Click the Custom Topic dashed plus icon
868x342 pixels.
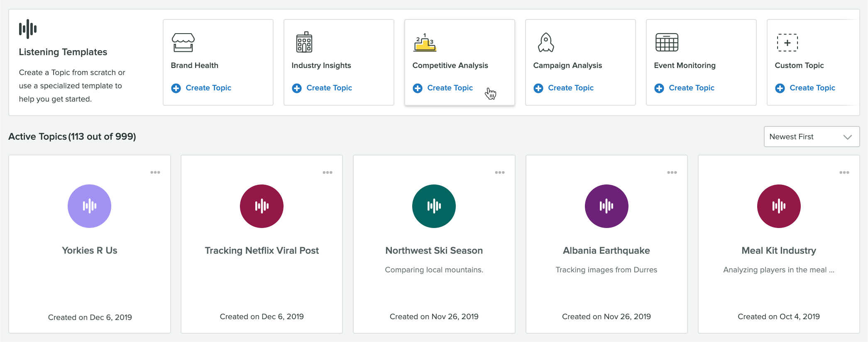[x=787, y=42]
